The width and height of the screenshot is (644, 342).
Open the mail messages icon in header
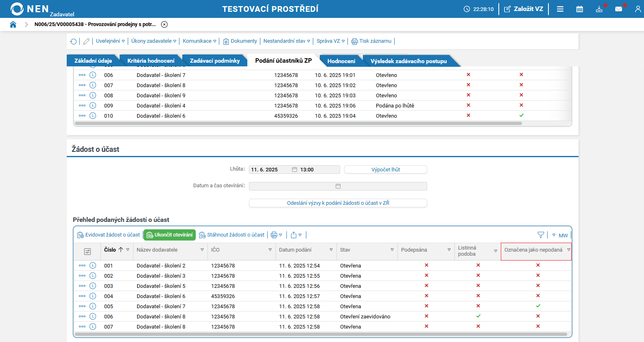tap(618, 9)
